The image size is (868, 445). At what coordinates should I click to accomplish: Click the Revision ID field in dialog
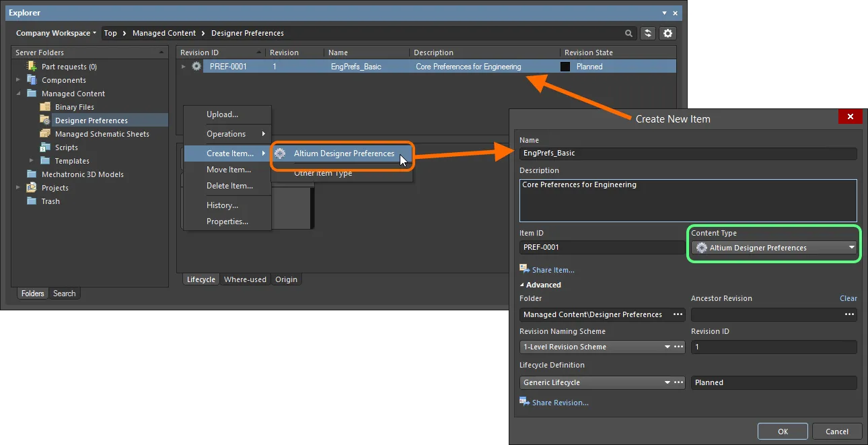point(774,347)
